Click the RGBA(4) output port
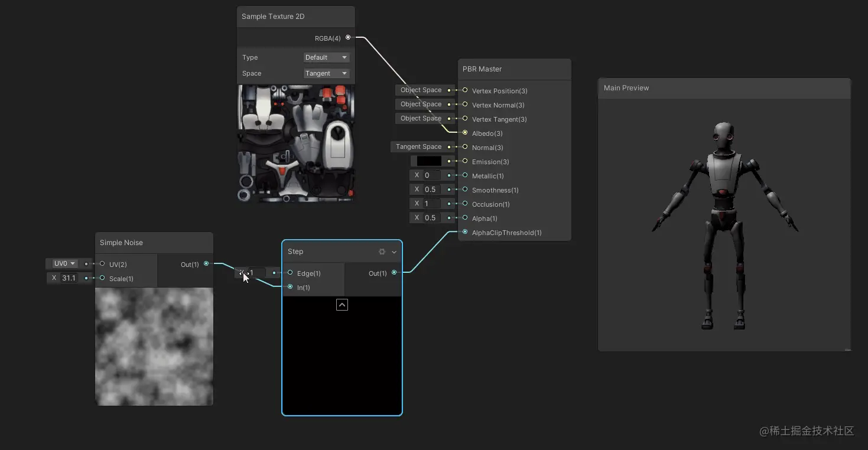The image size is (868, 450). pyautogui.click(x=348, y=38)
